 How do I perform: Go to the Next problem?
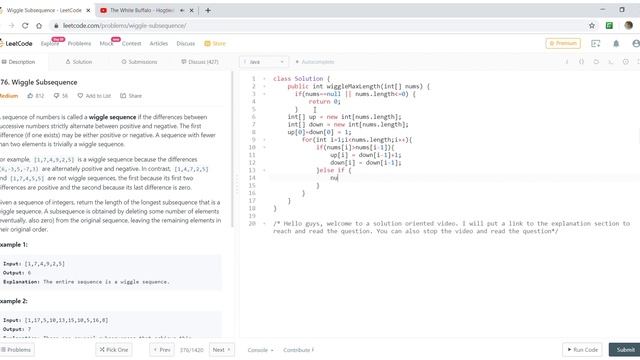click(x=222, y=350)
